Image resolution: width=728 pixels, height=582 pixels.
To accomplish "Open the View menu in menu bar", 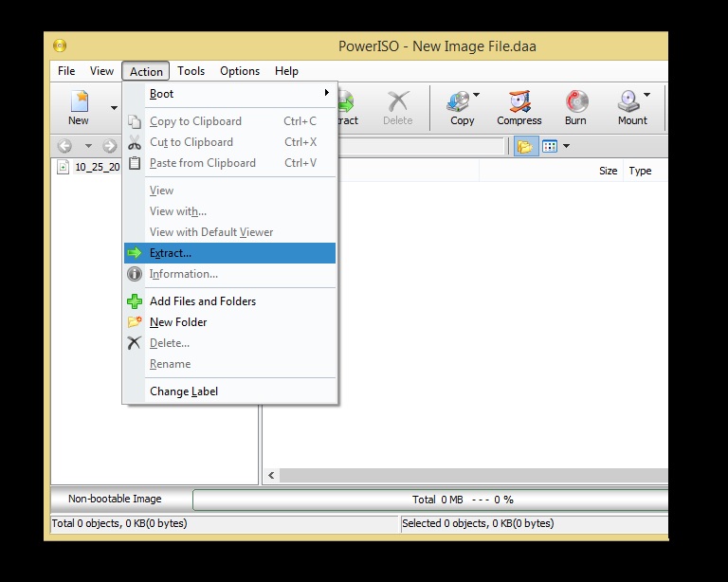I will [101, 71].
